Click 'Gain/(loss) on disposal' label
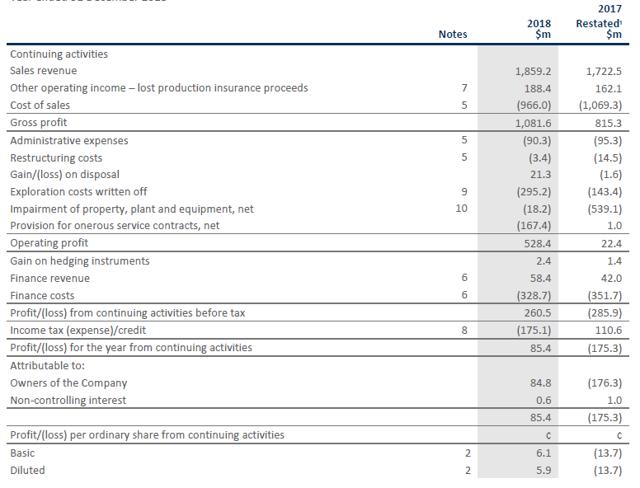This screenshot has width=640, height=488. [64, 175]
